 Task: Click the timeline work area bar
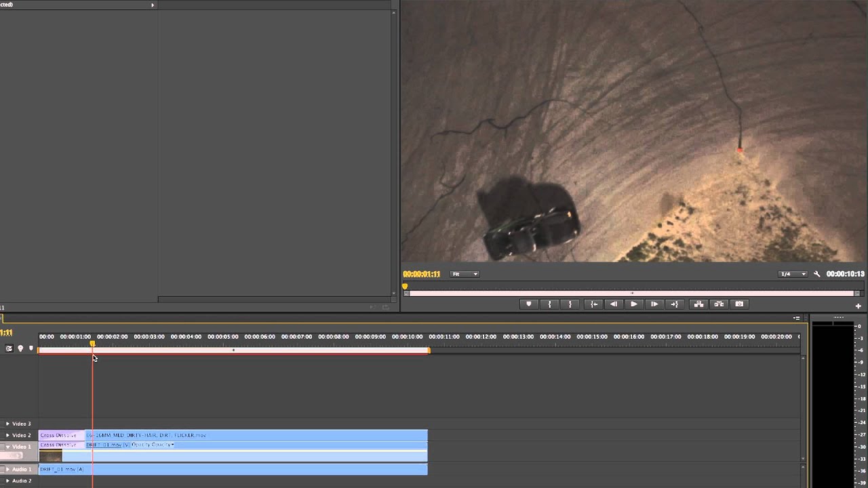click(x=234, y=350)
